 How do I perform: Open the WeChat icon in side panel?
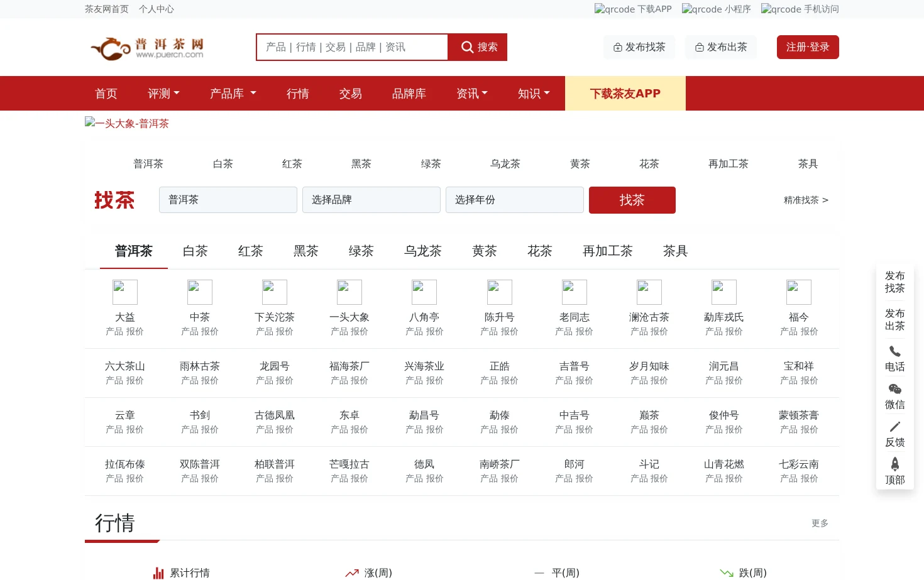coord(895,389)
